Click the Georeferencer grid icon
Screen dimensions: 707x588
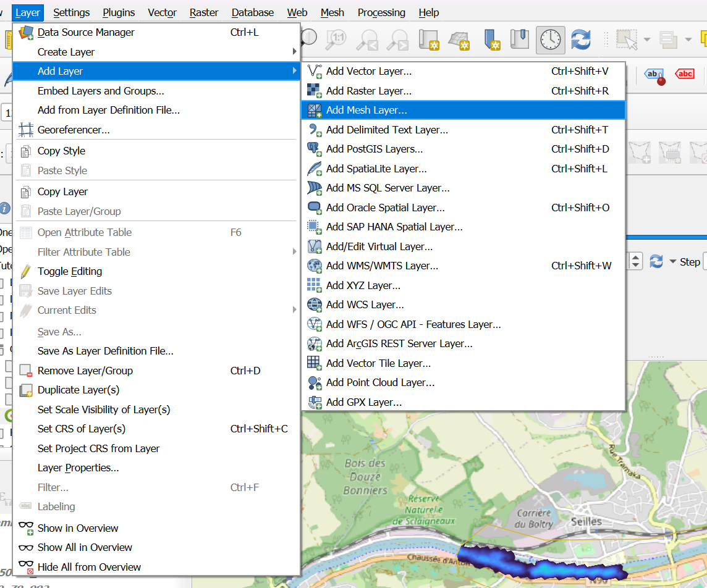(x=26, y=130)
